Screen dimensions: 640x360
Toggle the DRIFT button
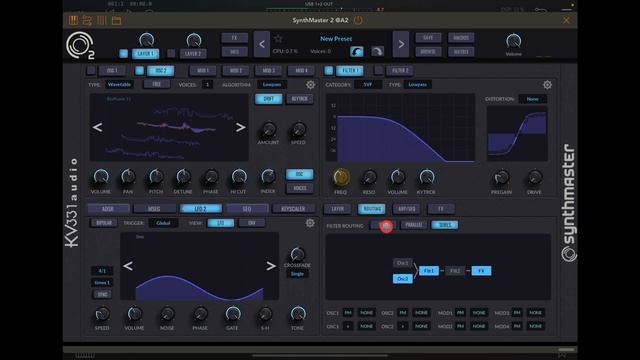269,99
